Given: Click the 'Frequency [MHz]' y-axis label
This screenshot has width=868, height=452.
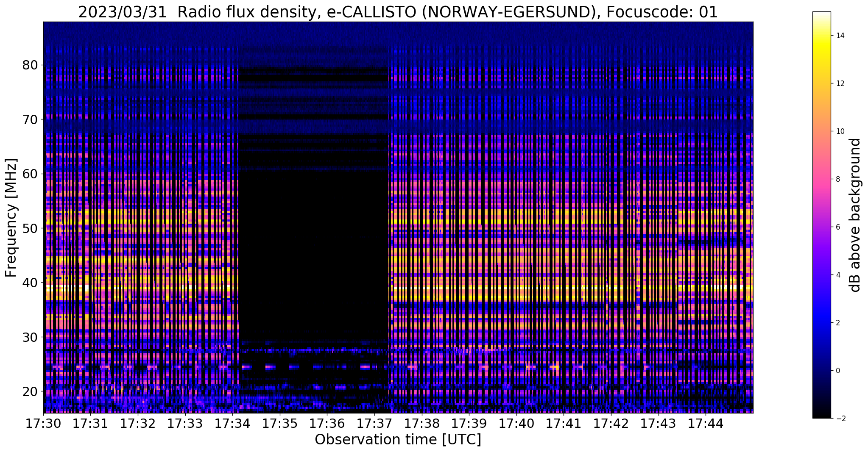Looking at the screenshot, I should (x=11, y=218).
